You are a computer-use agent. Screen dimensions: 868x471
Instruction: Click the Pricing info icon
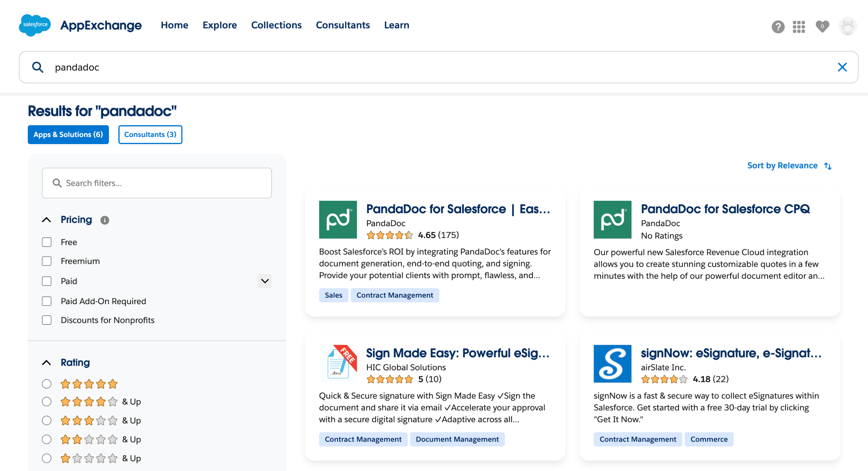pyautogui.click(x=105, y=220)
